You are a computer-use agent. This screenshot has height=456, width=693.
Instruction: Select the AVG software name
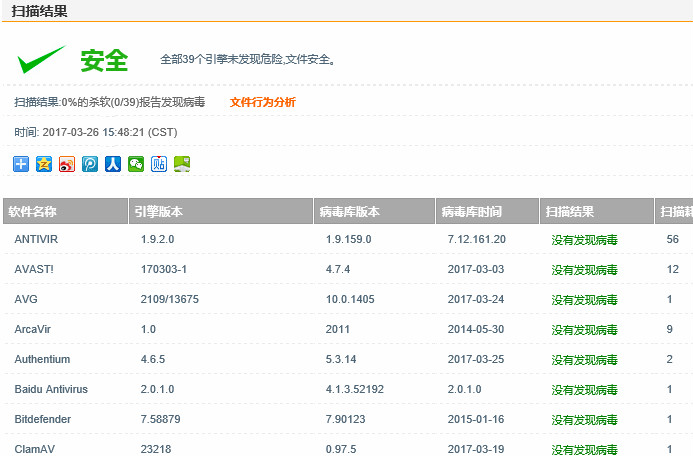pos(26,299)
